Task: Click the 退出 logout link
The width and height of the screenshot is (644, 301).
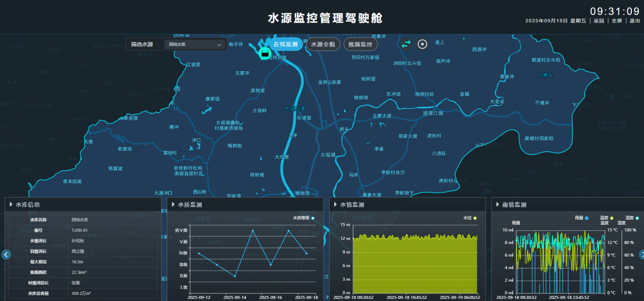Action: (x=634, y=21)
